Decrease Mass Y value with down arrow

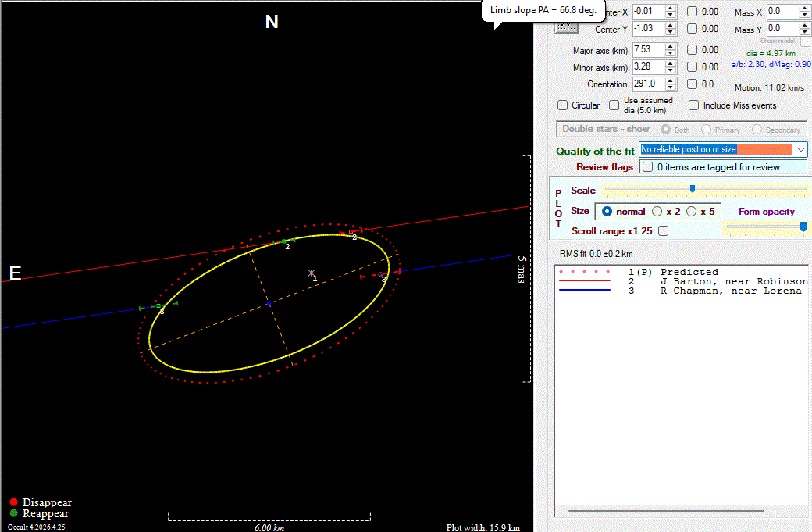coord(805,32)
